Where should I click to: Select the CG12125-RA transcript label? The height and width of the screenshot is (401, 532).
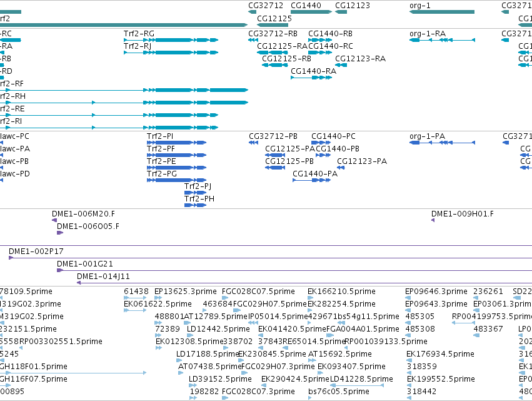[x=283, y=46]
